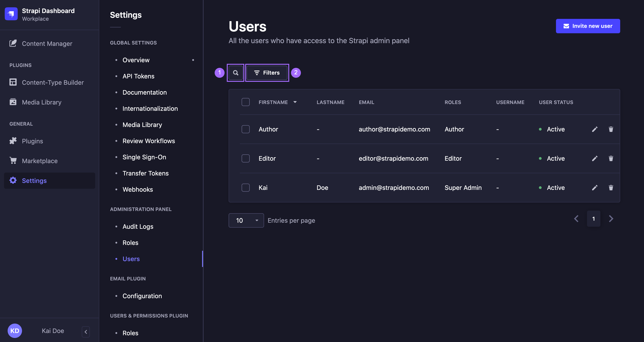Collapse the sidebar with the chevron button
The width and height of the screenshot is (644, 342).
tap(86, 331)
